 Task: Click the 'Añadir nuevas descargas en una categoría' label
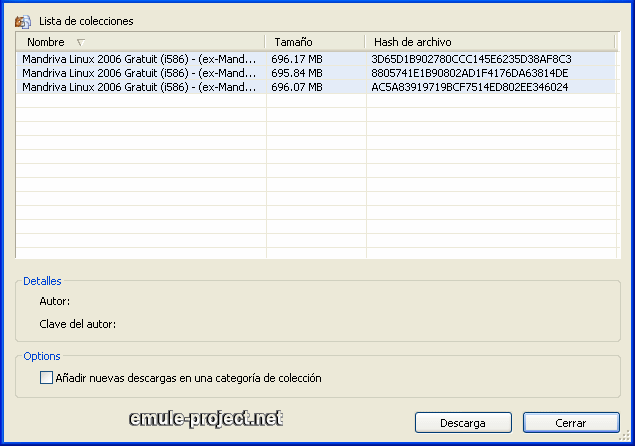188,378
